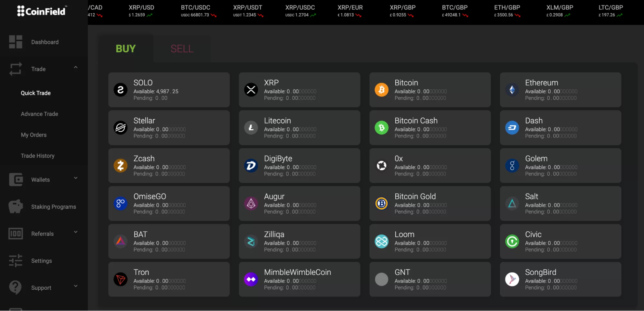
Task: Open Quick Trade in sidebar
Action: pyautogui.click(x=36, y=93)
